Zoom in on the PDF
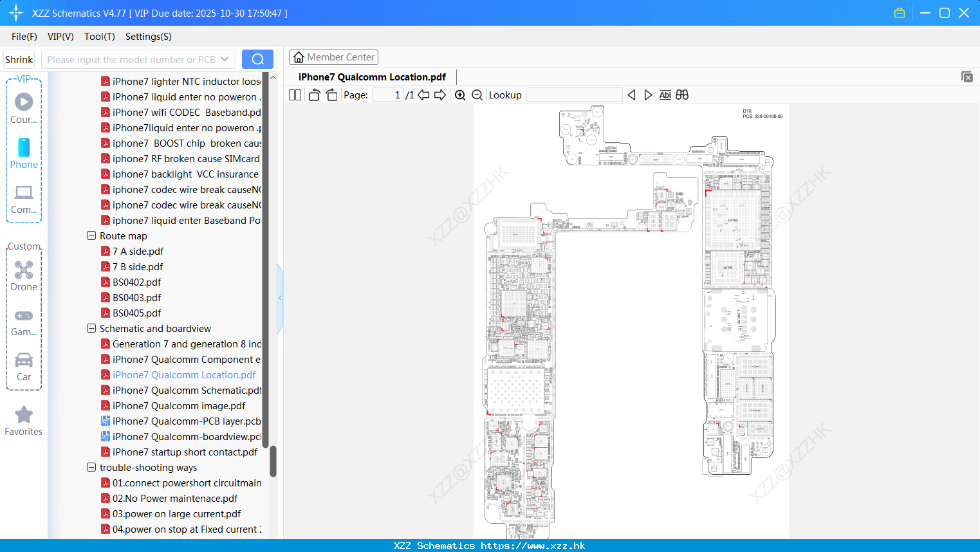 pos(460,95)
